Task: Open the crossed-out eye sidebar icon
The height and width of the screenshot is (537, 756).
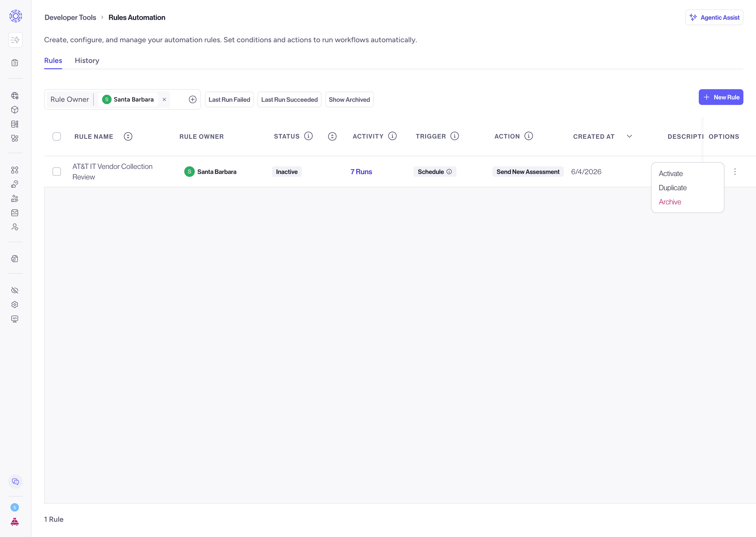Action: click(x=15, y=290)
